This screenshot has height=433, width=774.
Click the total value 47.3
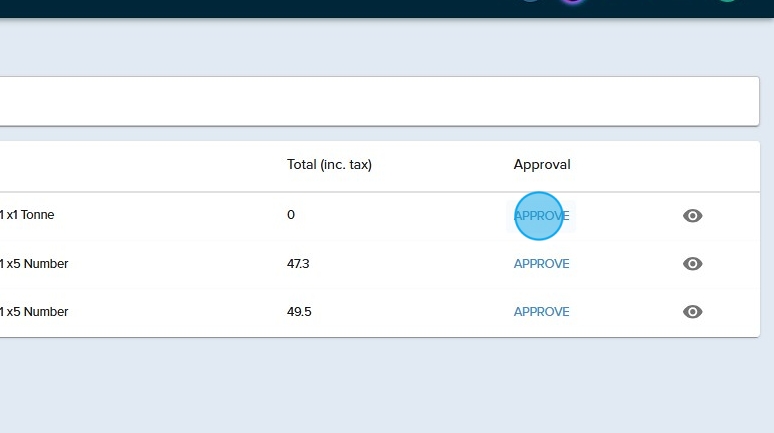tap(298, 264)
